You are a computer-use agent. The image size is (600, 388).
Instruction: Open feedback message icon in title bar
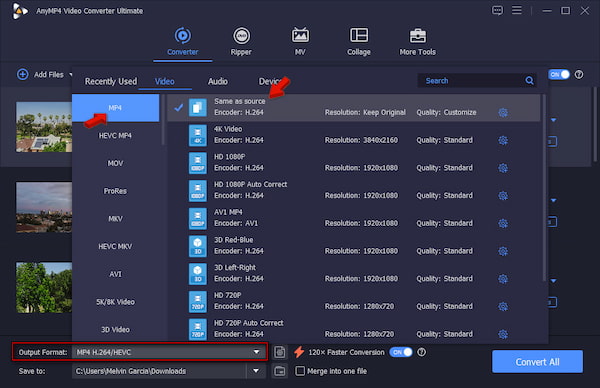497,10
